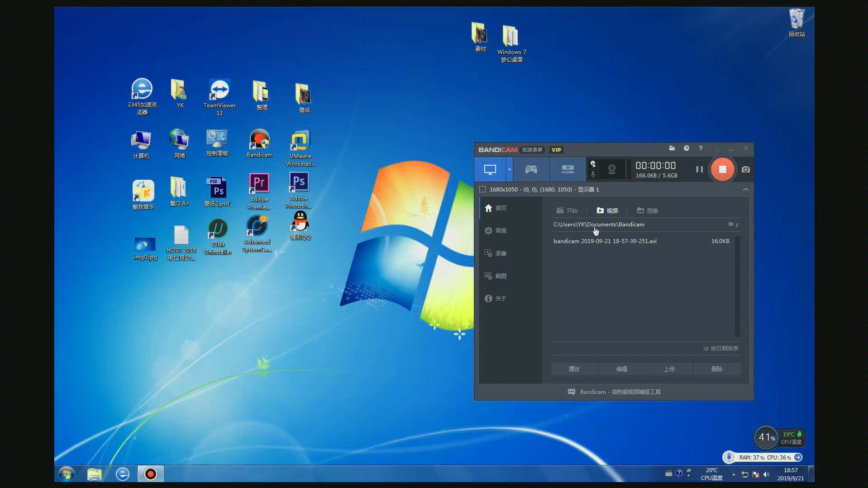Select VMware Workstation desktop shortcut
The image size is (868, 488).
(300, 148)
